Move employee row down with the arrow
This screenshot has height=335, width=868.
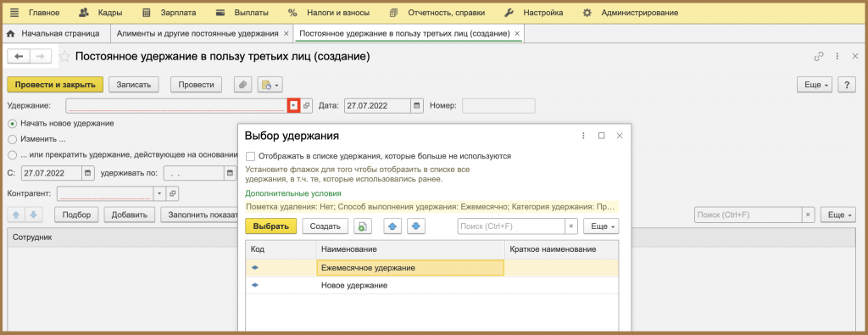33,215
